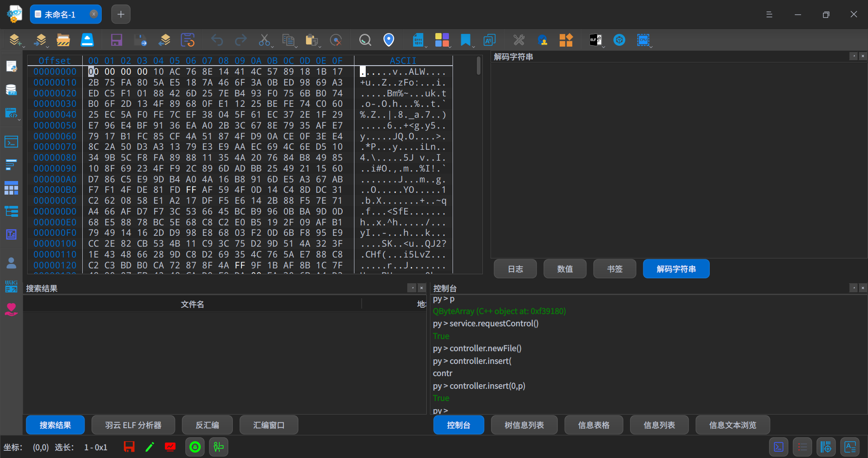
Task: Click the orange plugin blocks icon
Action: coord(566,40)
